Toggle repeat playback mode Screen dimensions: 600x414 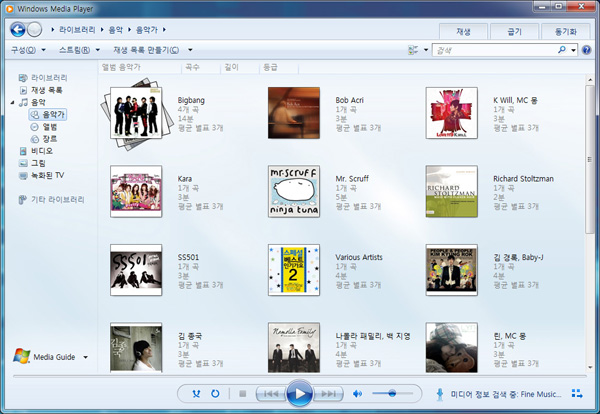(215, 393)
